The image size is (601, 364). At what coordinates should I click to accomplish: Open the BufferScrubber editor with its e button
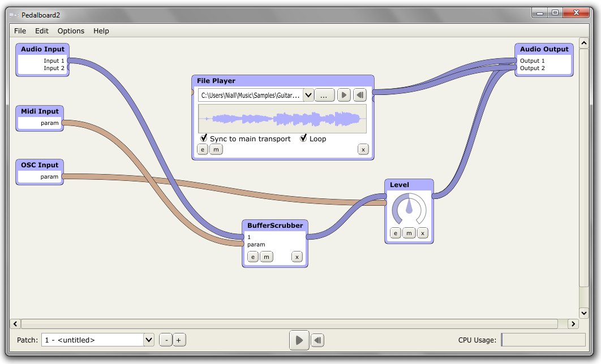click(252, 257)
